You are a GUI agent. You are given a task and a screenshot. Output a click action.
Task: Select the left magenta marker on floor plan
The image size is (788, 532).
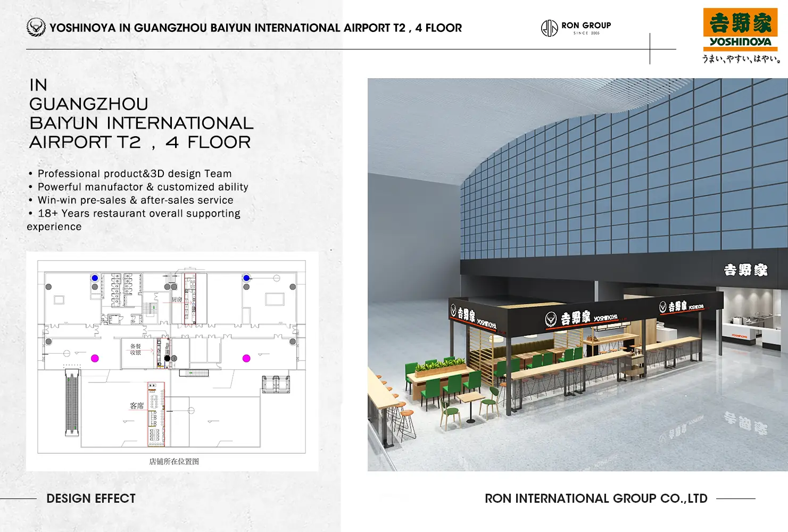[x=95, y=359]
